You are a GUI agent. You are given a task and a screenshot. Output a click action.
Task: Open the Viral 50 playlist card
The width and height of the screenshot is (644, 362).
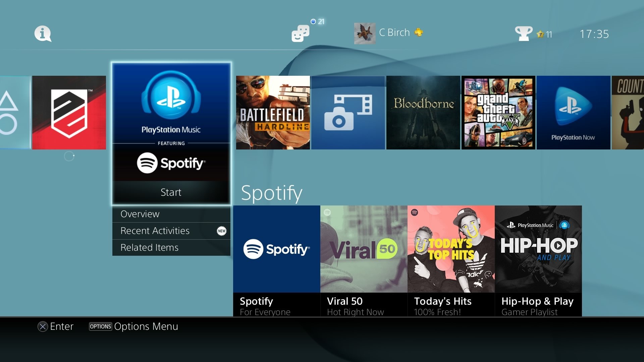[x=364, y=261]
